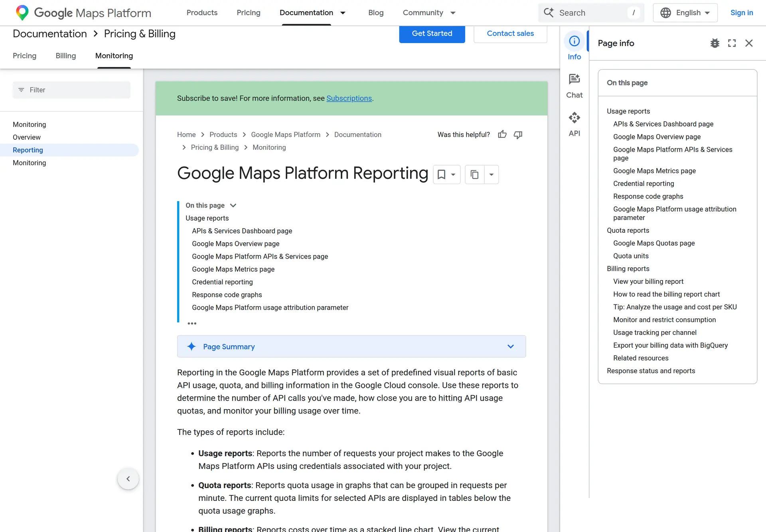Open the English language dropdown

(x=685, y=13)
